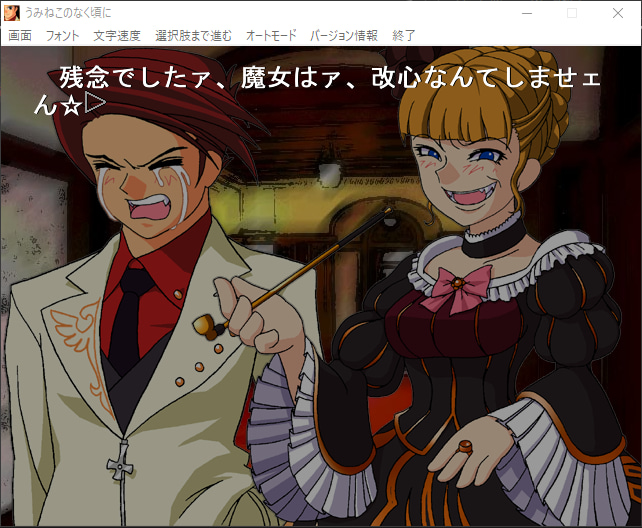The image size is (642, 528).
Task: Open the フォント menu
Action: 62,35
